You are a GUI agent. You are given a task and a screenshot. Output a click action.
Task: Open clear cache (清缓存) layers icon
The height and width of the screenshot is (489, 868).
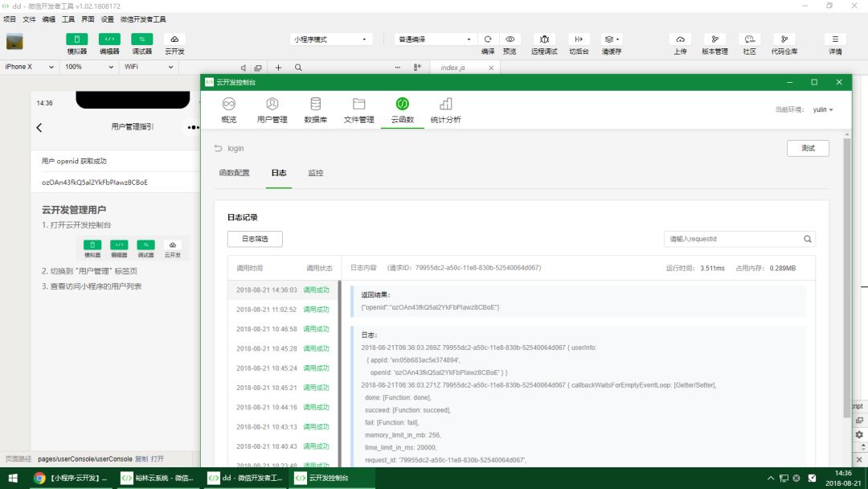pos(612,39)
